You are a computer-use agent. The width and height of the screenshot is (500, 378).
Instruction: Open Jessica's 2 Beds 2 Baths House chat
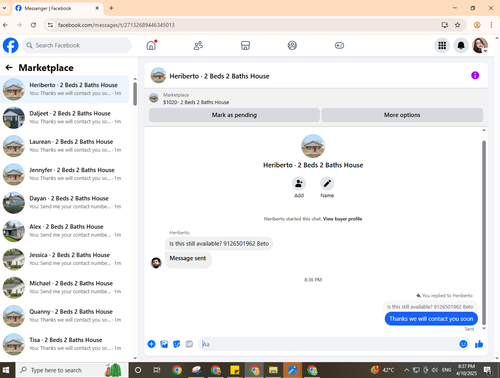point(65,259)
